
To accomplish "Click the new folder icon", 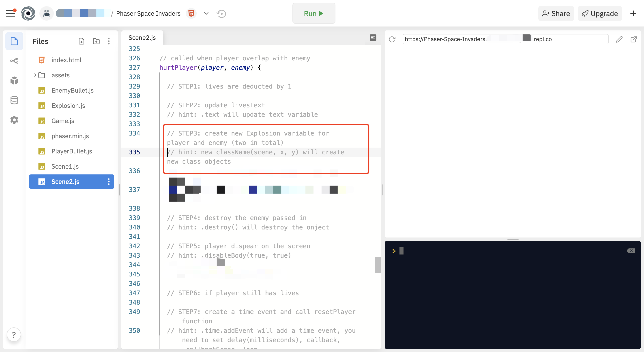I will [x=96, y=41].
